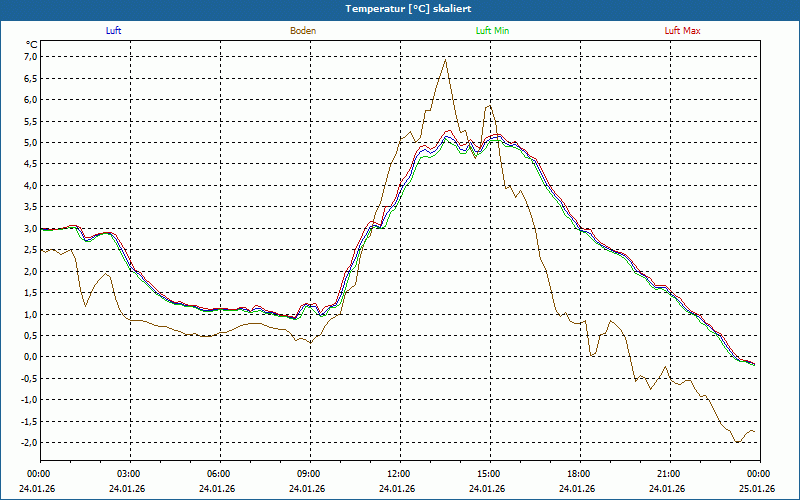Click the highest peak of the Boden curve

coord(445,59)
